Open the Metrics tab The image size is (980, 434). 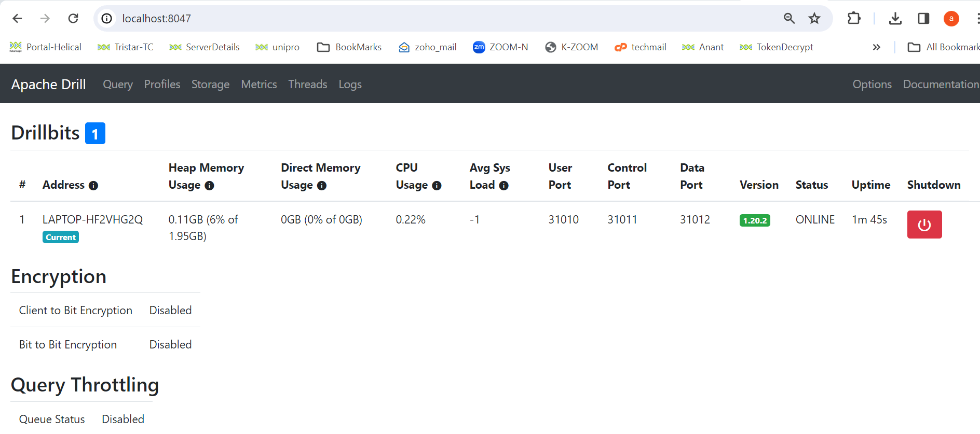tap(259, 84)
